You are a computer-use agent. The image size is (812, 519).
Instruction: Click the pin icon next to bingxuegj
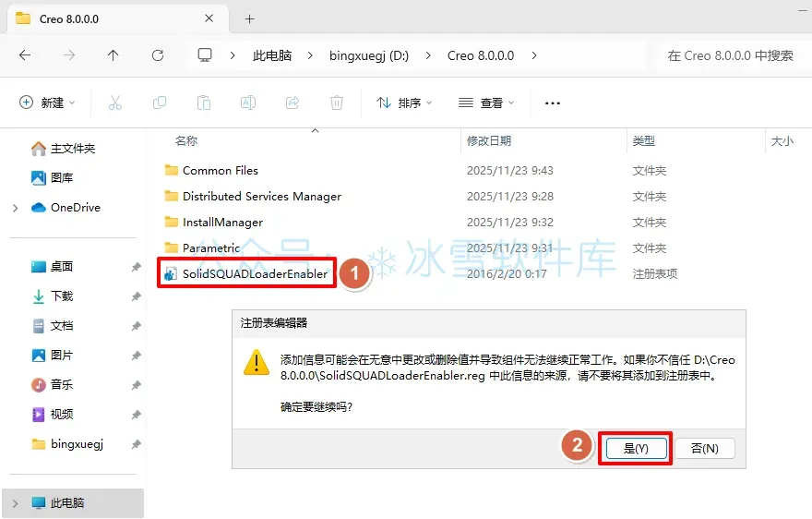click(x=136, y=444)
